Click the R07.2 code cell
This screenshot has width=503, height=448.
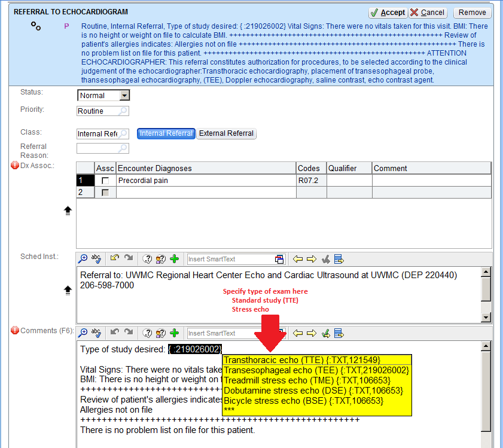click(311, 181)
